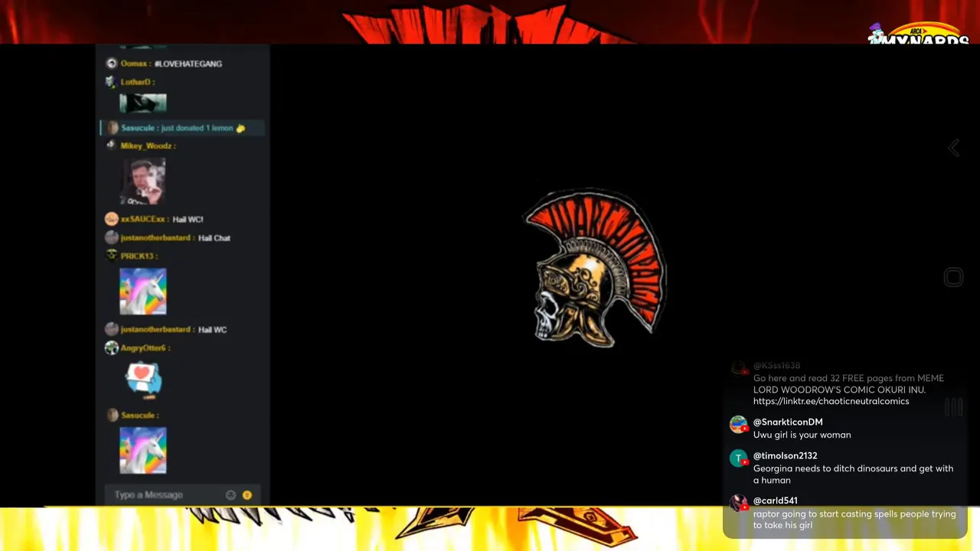Open the linktr.ee/chaoticneutralcomics link

click(831, 401)
